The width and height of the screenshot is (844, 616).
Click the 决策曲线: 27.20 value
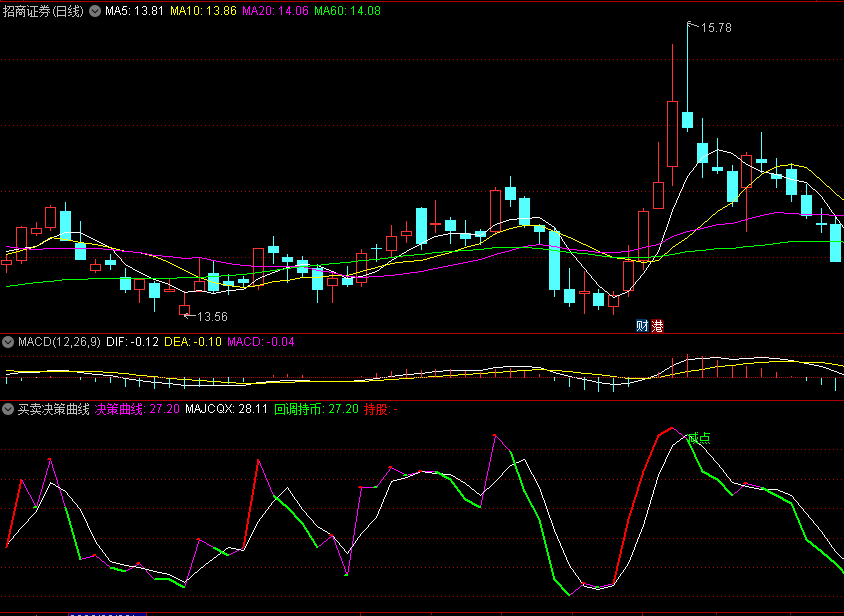coord(137,409)
